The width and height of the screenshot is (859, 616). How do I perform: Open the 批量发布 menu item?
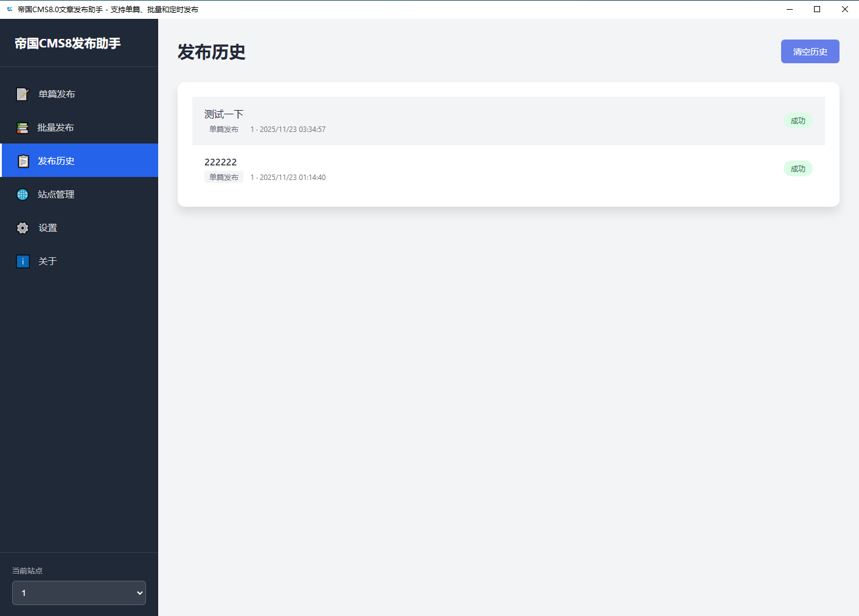(55, 128)
